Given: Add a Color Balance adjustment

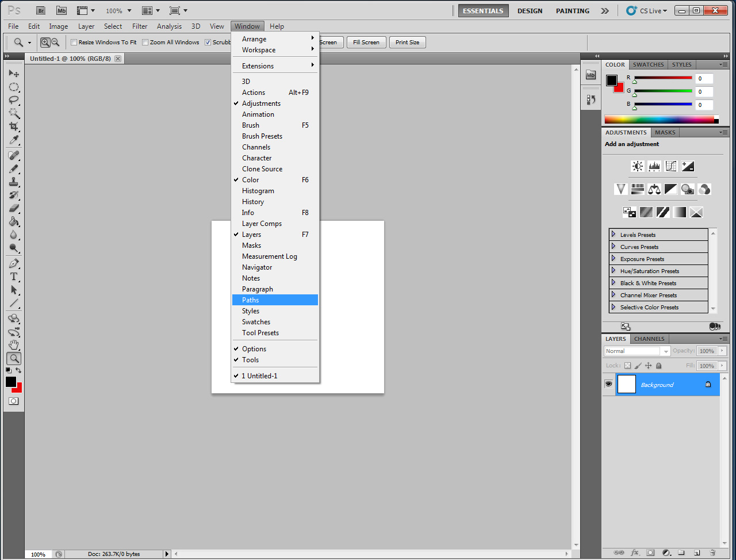Looking at the screenshot, I should [654, 189].
